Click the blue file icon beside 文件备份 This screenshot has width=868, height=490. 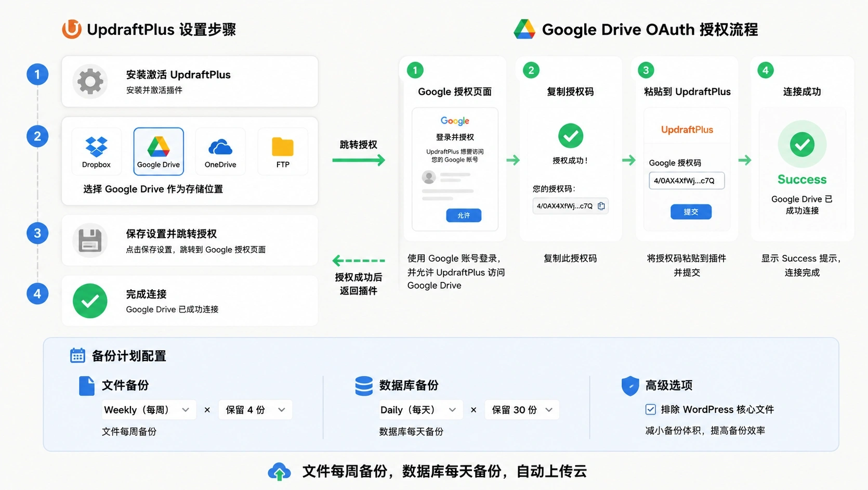[87, 385]
